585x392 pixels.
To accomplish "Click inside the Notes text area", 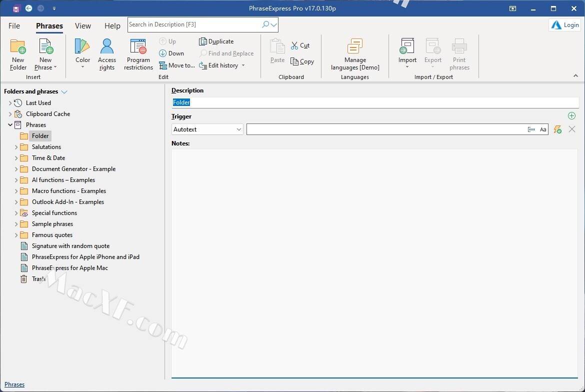I will pos(374,263).
